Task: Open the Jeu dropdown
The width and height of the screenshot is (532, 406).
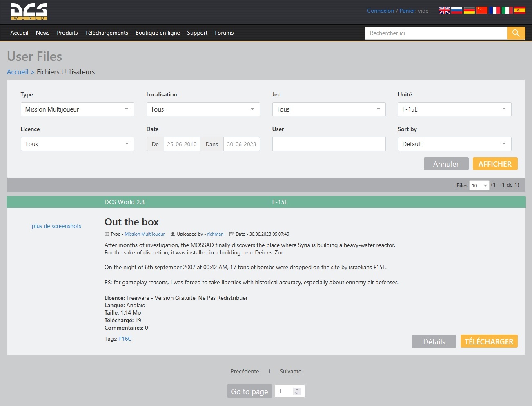Action: 329,109
